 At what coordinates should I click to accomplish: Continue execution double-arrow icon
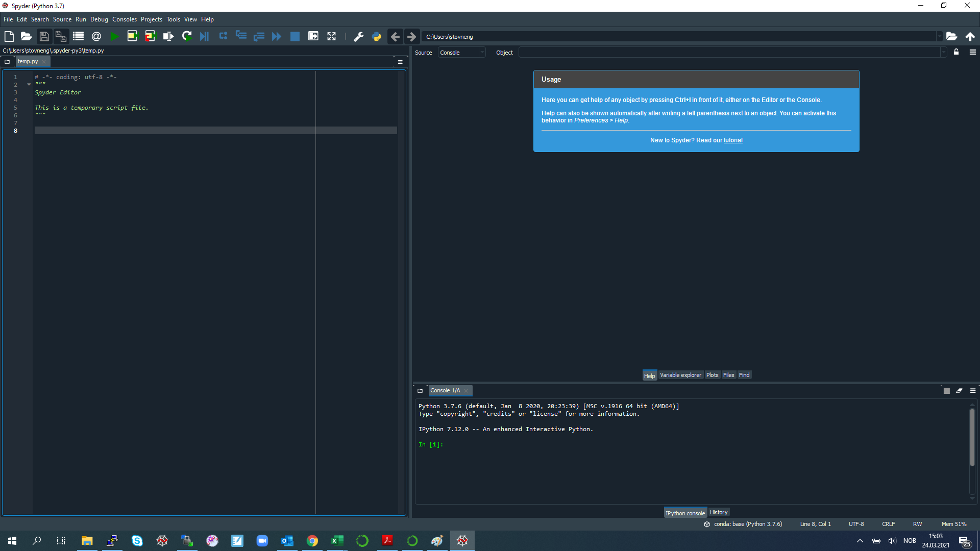(277, 36)
